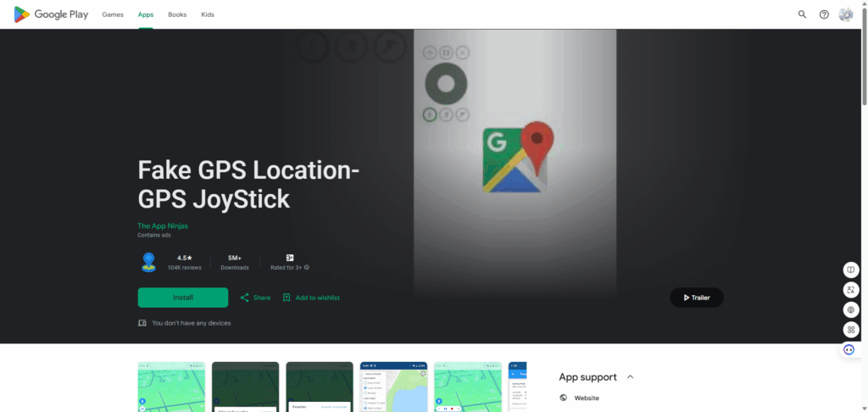Image resolution: width=868 pixels, height=412 pixels.
Task: Open the Kids tab
Action: (208, 14)
